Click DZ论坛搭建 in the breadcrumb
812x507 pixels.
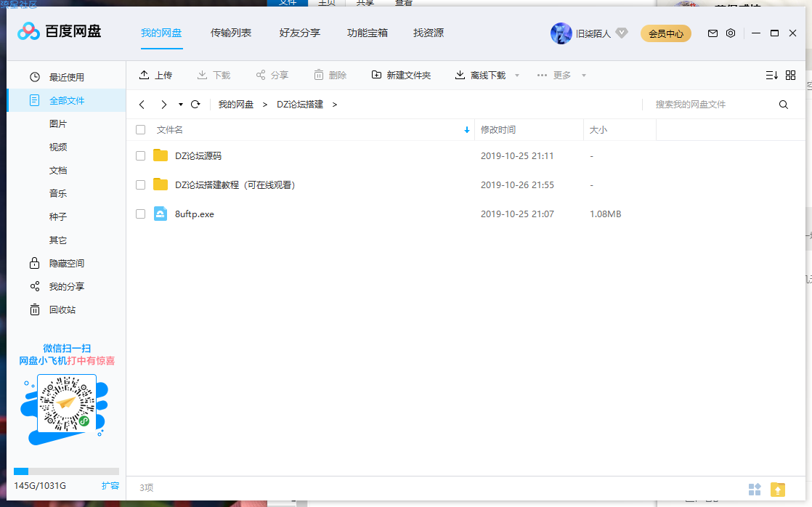[300, 105]
